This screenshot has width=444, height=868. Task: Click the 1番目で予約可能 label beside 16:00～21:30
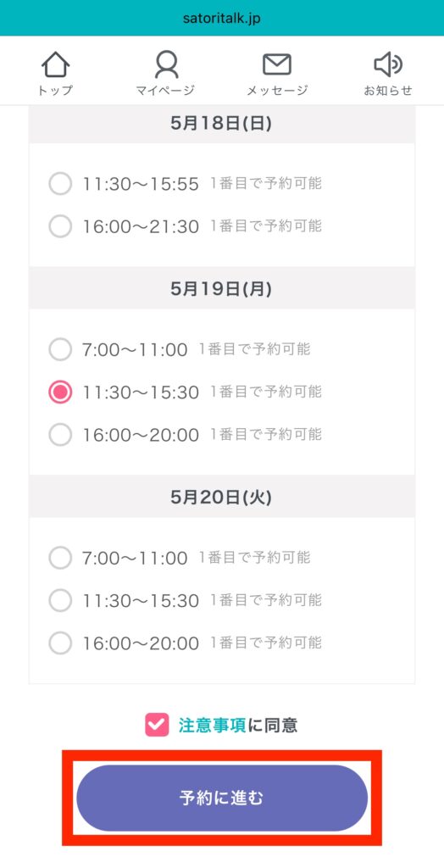(266, 225)
